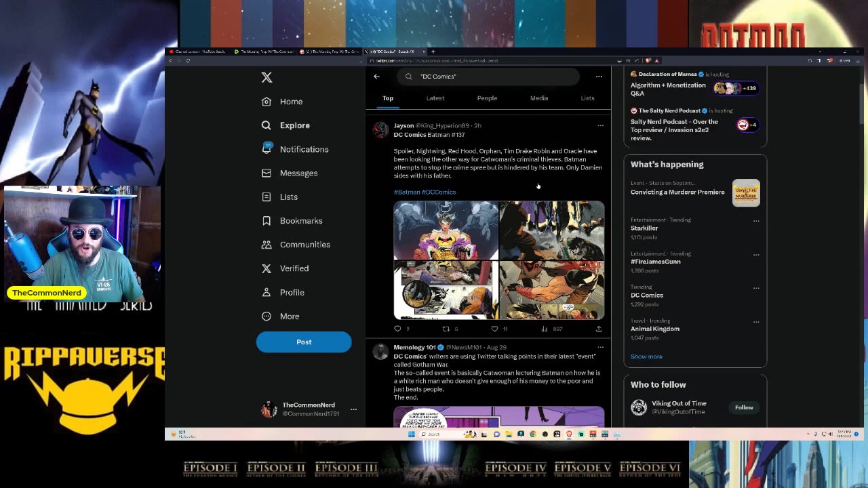Open options for DC Comics trend
The width and height of the screenshot is (868, 488).
[x=756, y=287]
